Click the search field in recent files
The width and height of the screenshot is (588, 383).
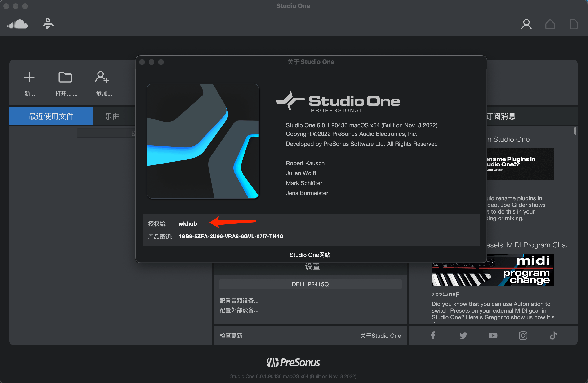[106, 133]
